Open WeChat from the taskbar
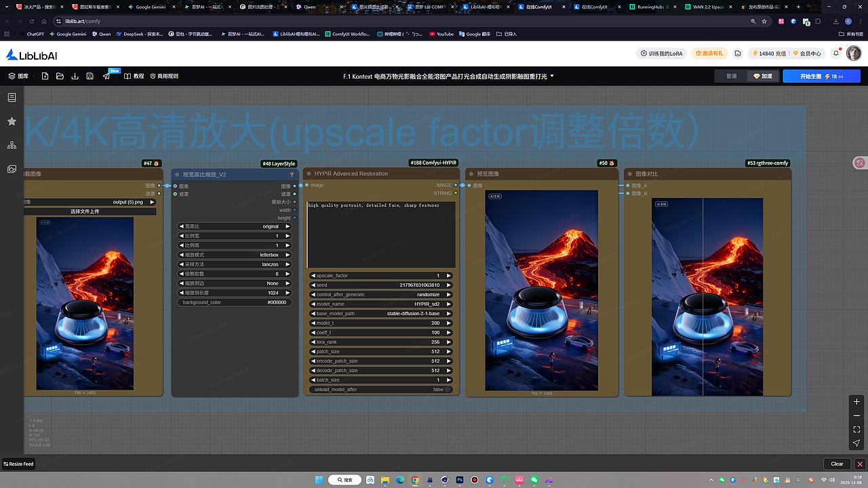 [x=534, y=480]
